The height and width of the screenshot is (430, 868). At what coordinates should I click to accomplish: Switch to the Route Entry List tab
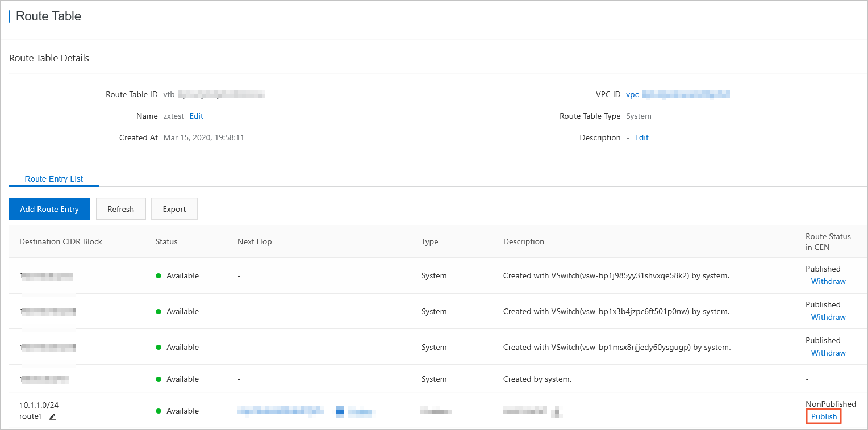coord(54,179)
